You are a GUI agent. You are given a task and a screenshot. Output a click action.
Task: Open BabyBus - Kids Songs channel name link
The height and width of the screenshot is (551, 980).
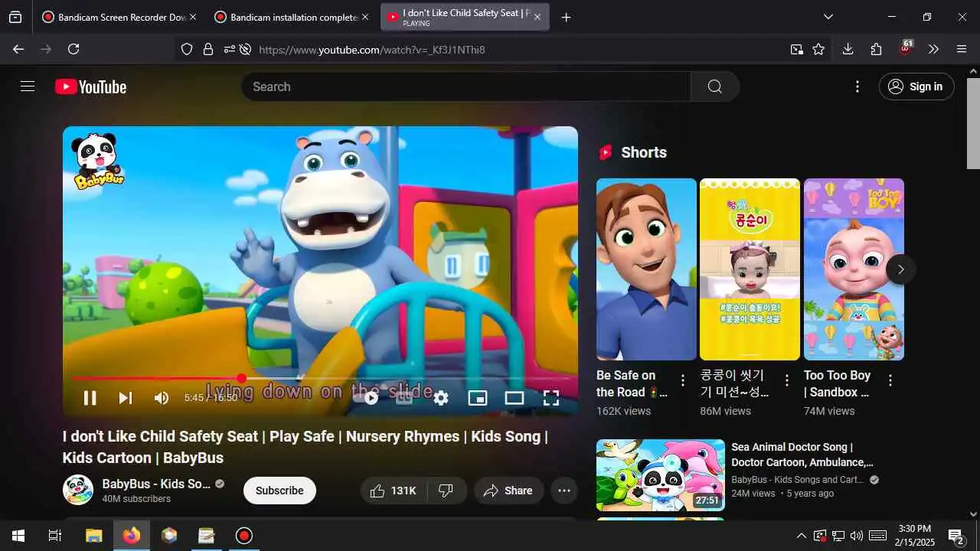(156, 484)
